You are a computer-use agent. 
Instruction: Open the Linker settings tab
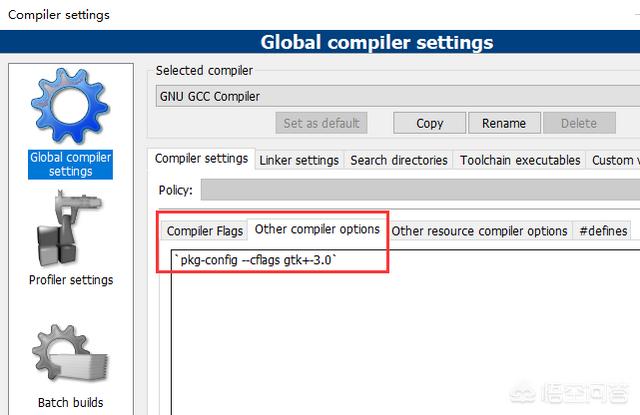299,160
